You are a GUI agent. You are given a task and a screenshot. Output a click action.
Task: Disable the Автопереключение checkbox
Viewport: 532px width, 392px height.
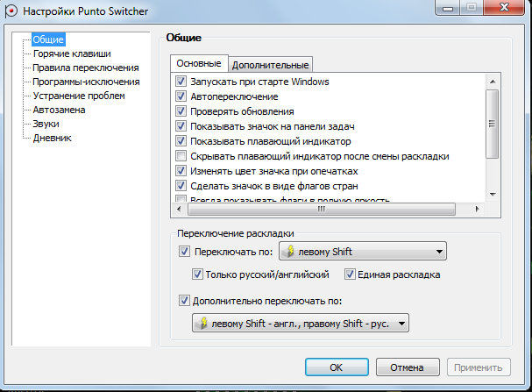(181, 96)
